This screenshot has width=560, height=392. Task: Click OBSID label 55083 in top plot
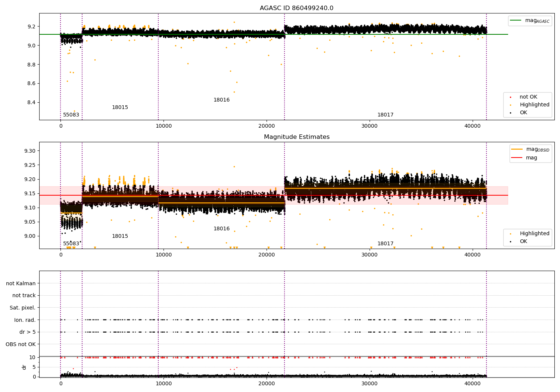tap(71, 115)
